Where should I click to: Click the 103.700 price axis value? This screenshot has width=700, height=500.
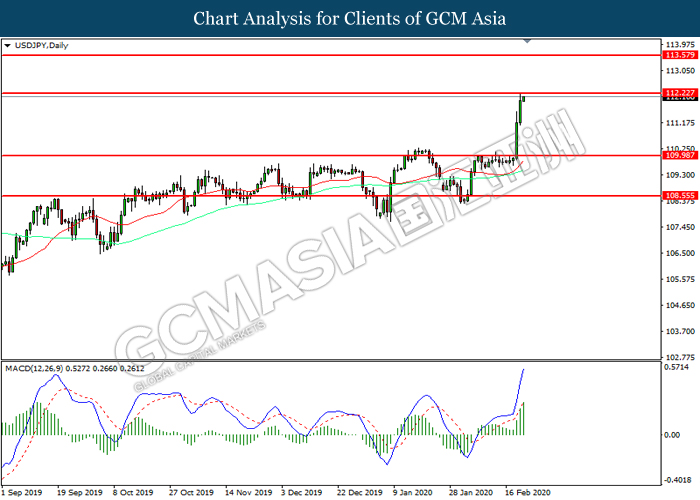[680, 331]
